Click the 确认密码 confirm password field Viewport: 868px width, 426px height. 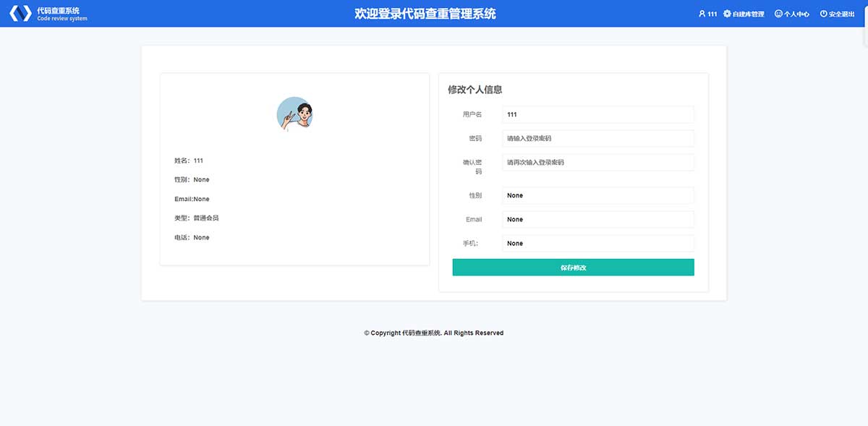coord(597,162)
